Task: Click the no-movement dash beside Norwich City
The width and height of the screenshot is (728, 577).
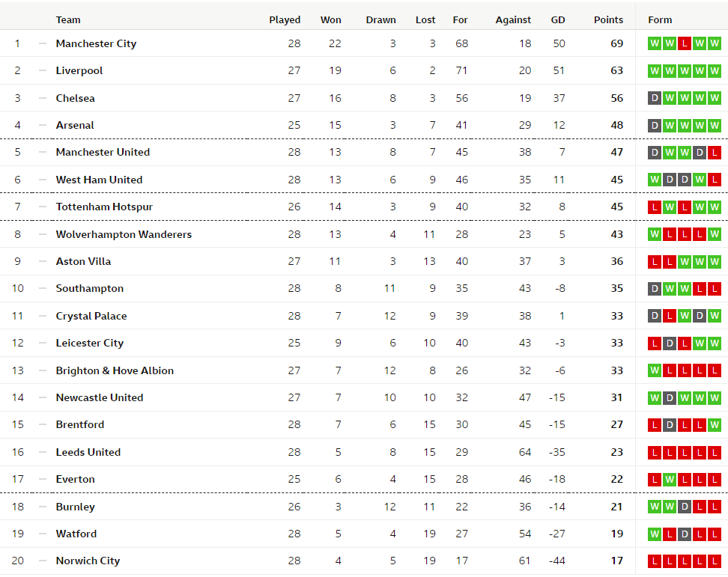Action: (43, 561)
